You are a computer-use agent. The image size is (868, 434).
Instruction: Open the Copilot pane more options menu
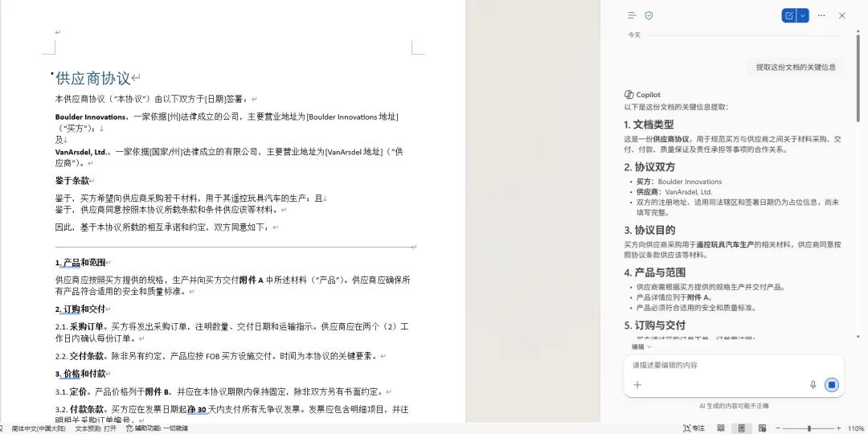coord(821,15)
